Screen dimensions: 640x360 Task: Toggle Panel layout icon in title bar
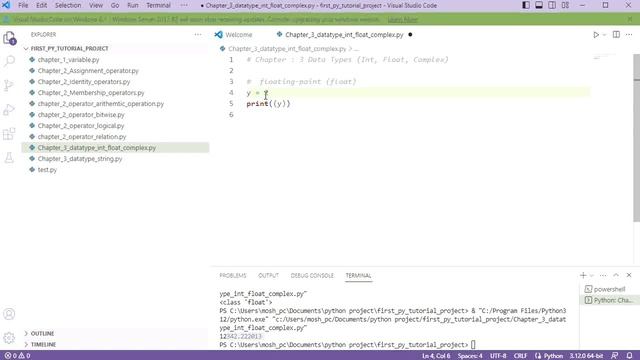click(x=539, y=5)
